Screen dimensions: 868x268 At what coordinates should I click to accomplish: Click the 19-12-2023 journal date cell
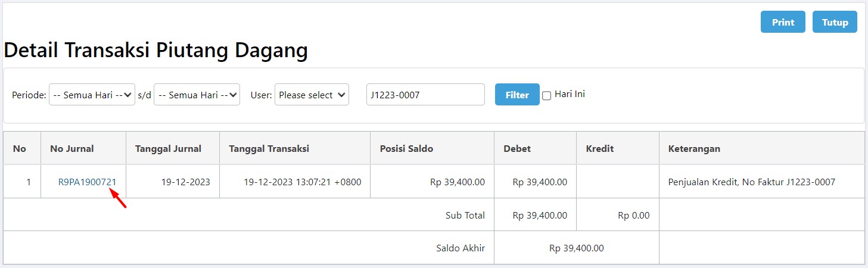(185, 182)
